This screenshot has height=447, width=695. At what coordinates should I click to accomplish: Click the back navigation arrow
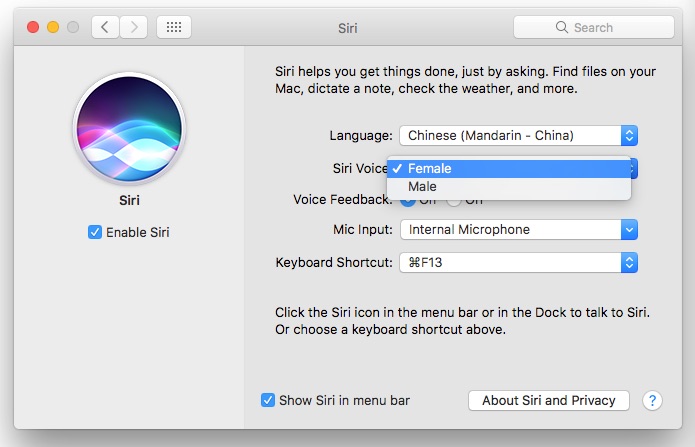tap(106, 27)
